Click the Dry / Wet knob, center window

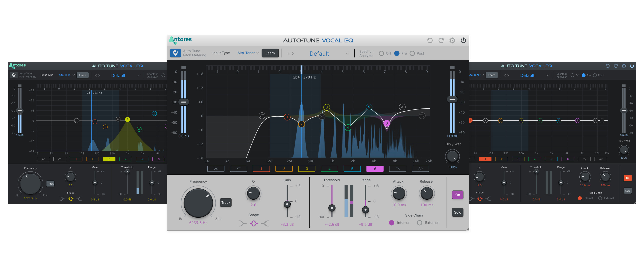coord(452,157)
